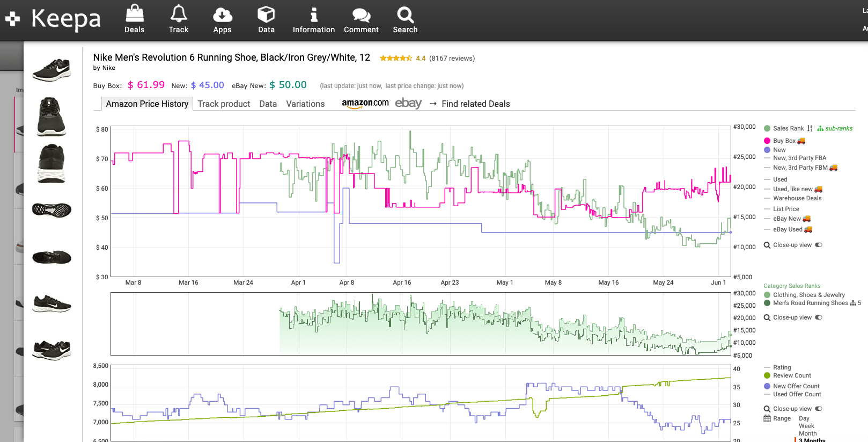Click the star rating icons
Image resolution: width=868 pixels, height=442 pixels.
pos(396,58)
